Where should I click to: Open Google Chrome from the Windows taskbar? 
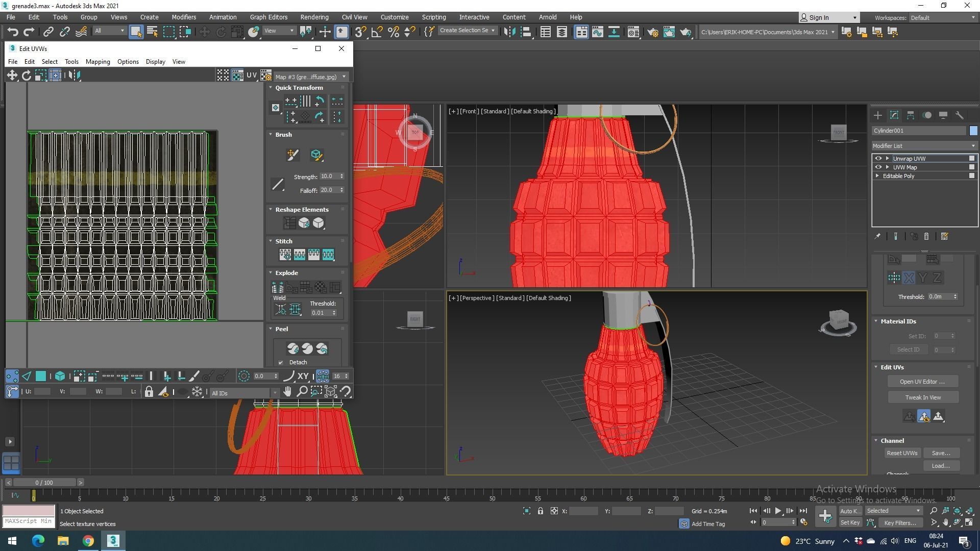[88, 541]
